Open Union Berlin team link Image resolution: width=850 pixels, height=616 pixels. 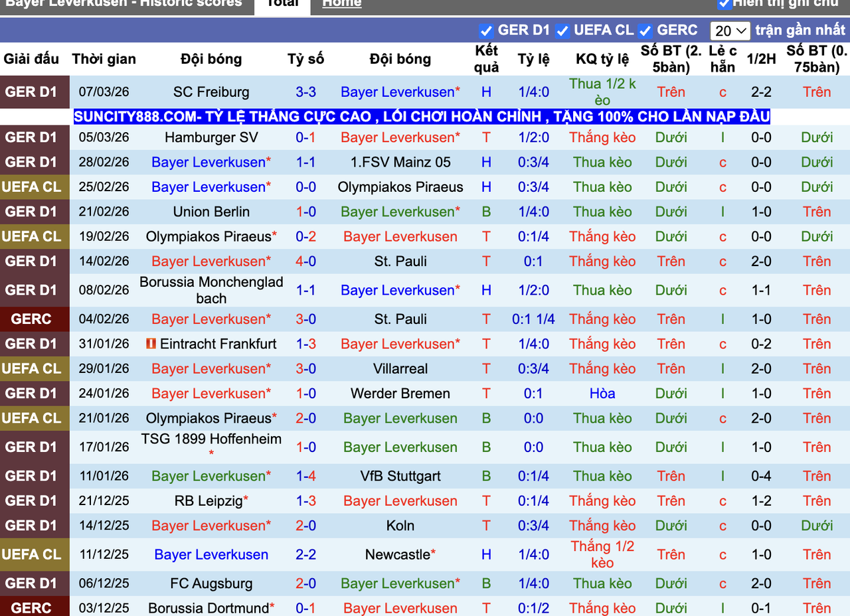point(211,212)
